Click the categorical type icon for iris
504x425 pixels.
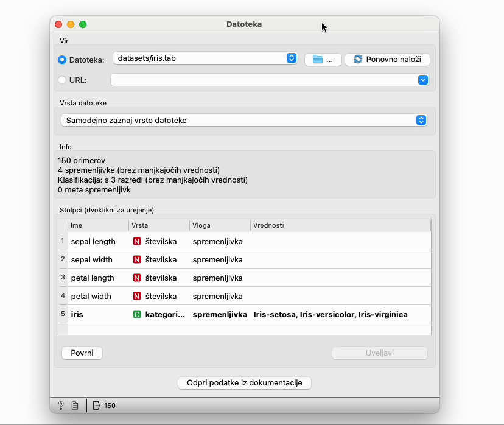click(x=137, y=314)
